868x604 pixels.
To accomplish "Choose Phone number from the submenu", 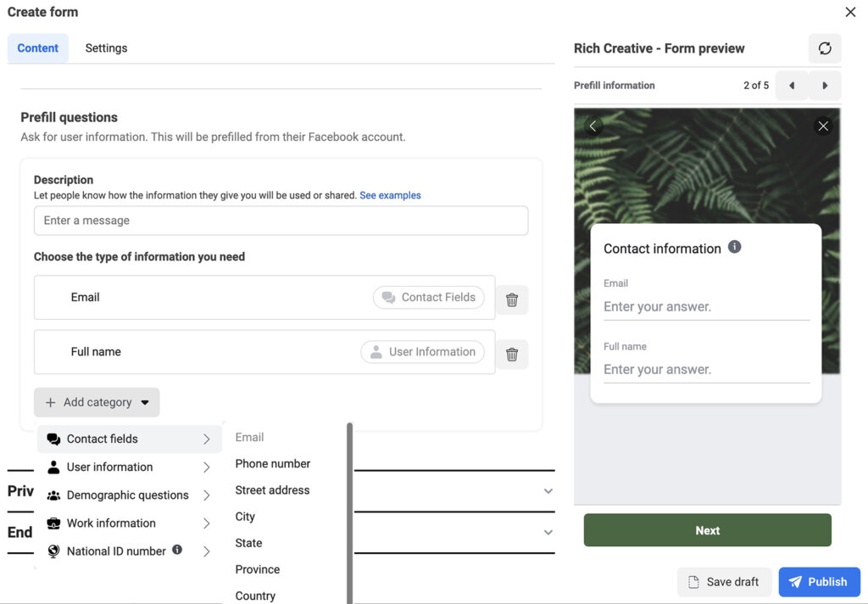I will coord(272,463).
